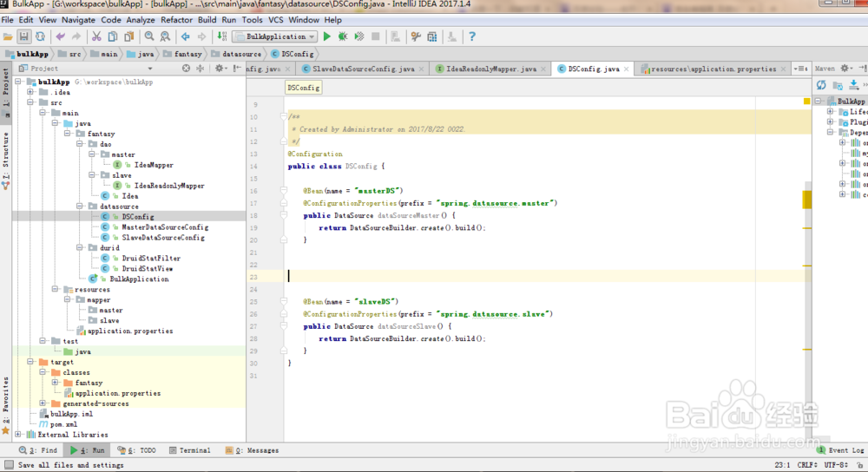Collapse the datasource folder node
868x472 pixels.
point(80,206)
